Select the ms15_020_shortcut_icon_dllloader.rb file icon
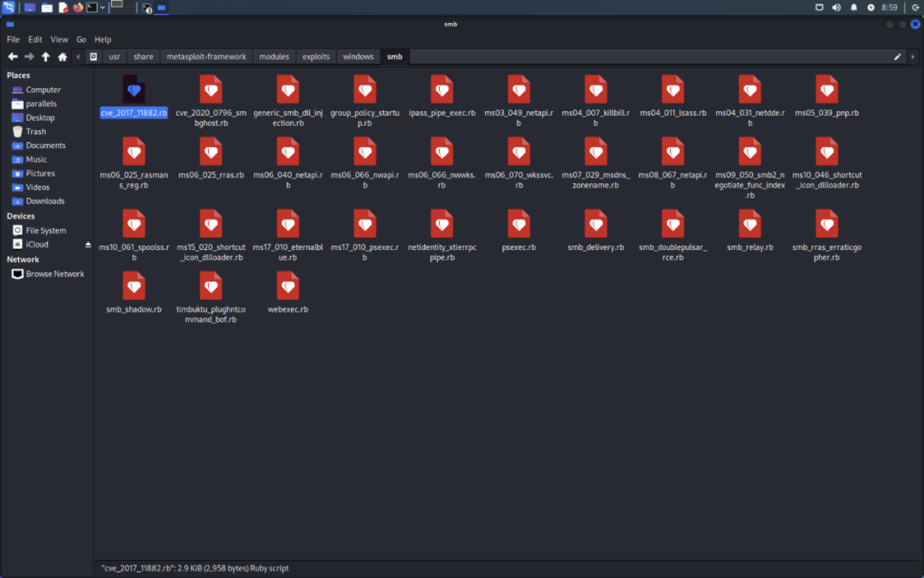924x578 pixels. pos(211,224)
